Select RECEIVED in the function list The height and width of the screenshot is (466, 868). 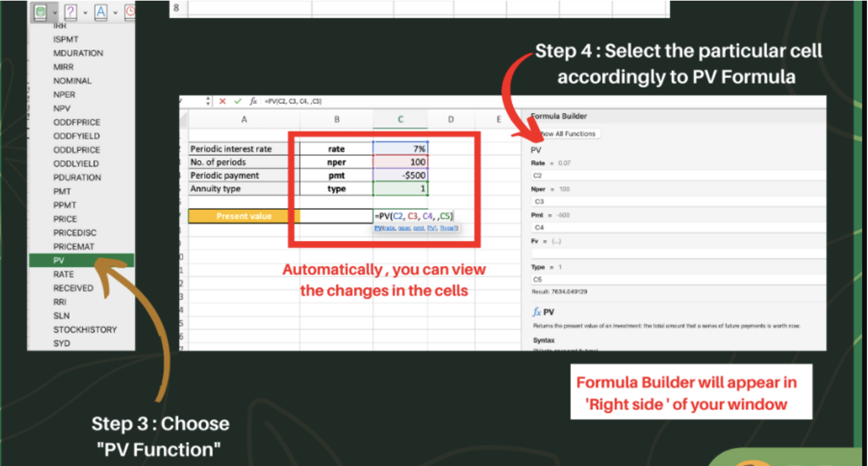73,288
